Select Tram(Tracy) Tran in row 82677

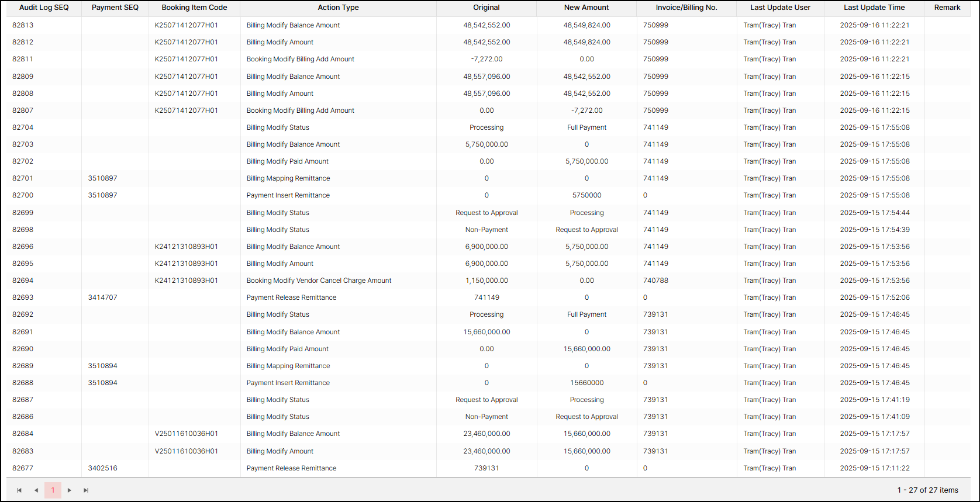[769, 468]
